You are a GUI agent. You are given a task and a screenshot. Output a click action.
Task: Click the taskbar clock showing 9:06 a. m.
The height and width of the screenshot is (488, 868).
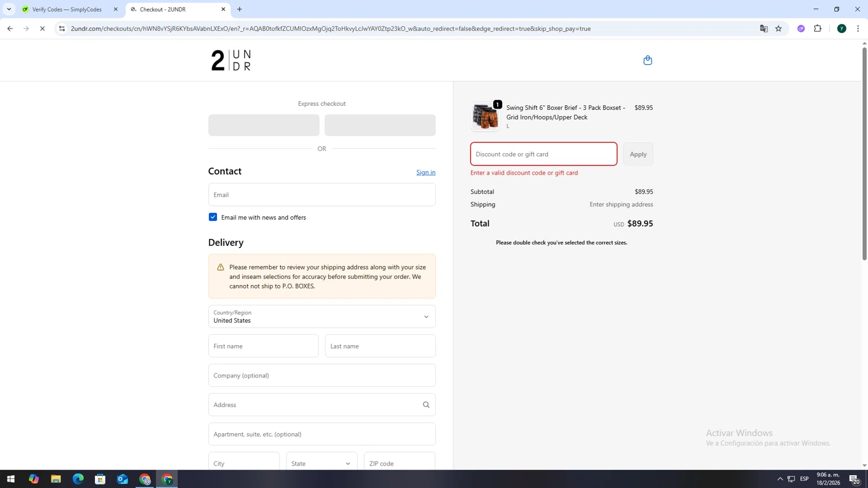828,479
